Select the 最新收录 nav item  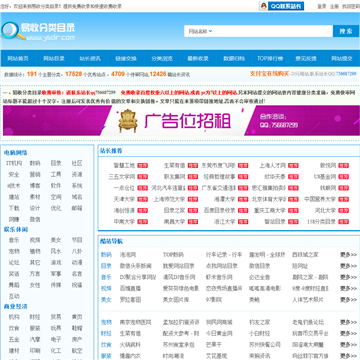pos(198,59)
